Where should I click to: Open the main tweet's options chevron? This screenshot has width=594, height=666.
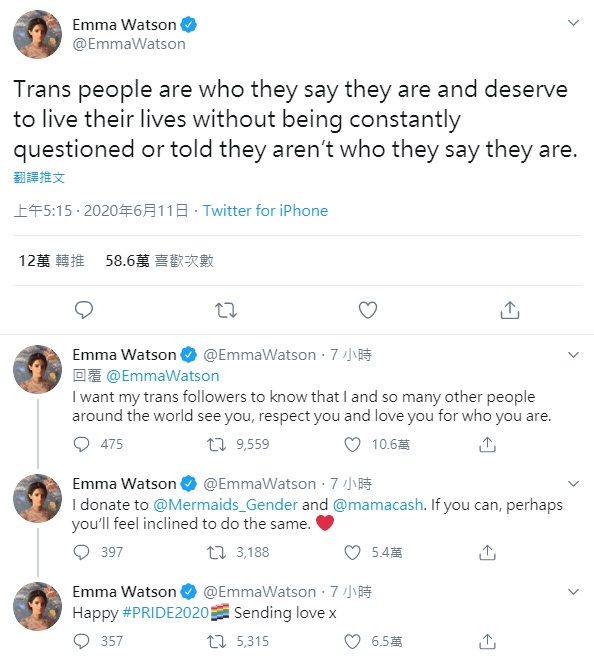click(573, 23)
